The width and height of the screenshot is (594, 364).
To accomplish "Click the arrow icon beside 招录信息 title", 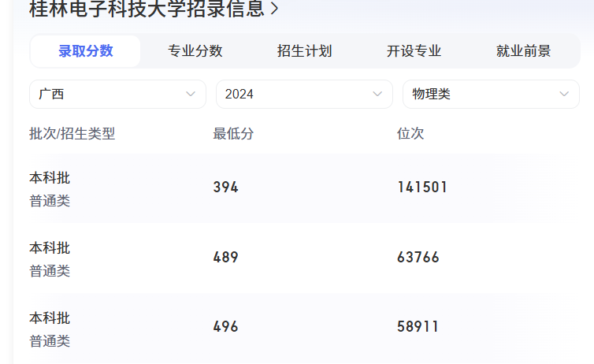I will [x=275, y=9].
